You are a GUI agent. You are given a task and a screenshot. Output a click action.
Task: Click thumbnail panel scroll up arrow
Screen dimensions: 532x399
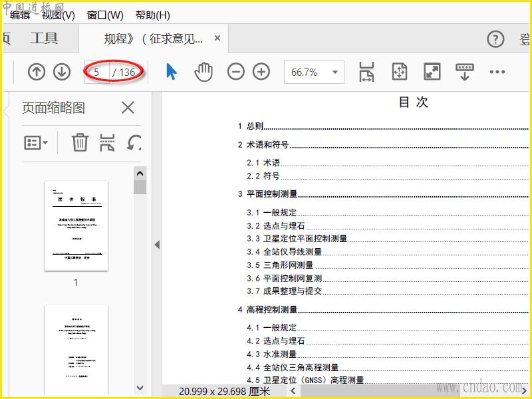tap(140, 174)
